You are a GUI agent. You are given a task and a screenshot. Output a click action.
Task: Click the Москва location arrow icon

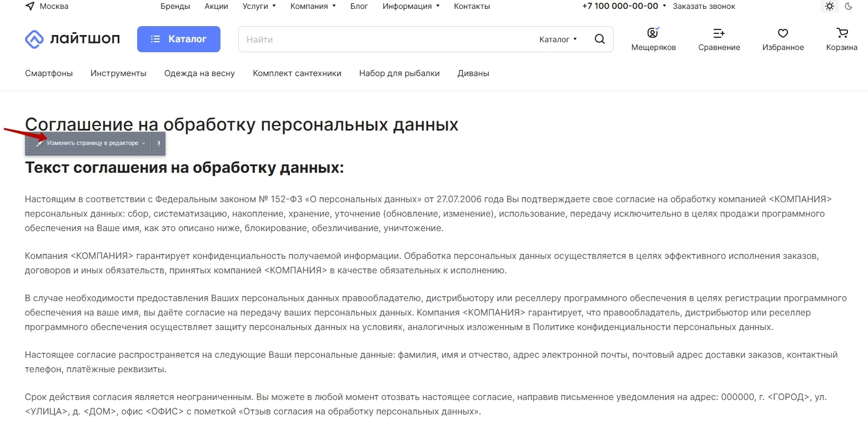(x=29, y=7)
